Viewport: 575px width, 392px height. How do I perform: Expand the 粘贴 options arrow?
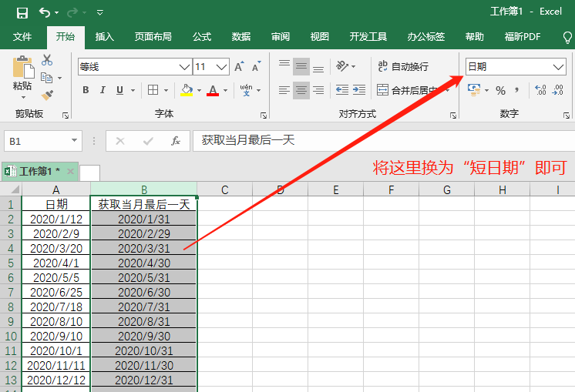click(x=23, y=98)
